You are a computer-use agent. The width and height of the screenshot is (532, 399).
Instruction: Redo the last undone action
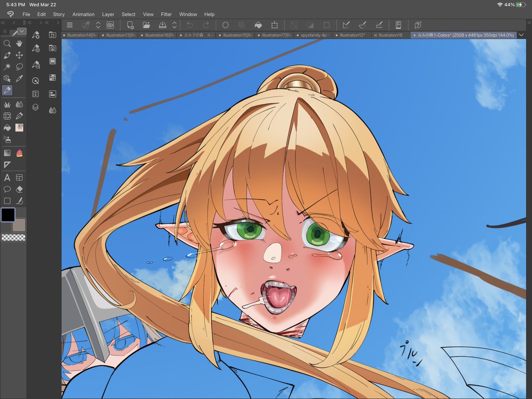[x=206, y=25]
